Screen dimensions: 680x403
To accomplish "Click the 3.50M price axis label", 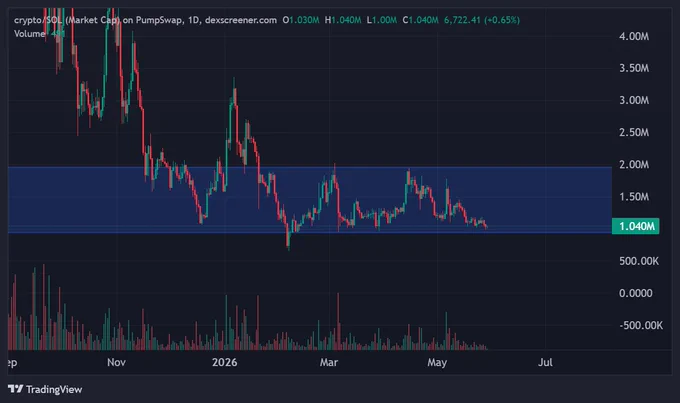I will pyautogui.click(x=634, y=68).
